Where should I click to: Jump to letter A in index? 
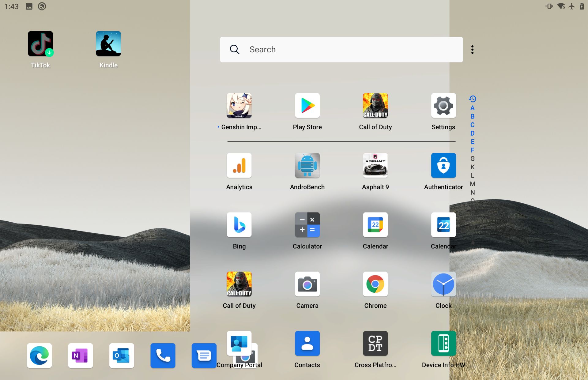coord(473,108)
